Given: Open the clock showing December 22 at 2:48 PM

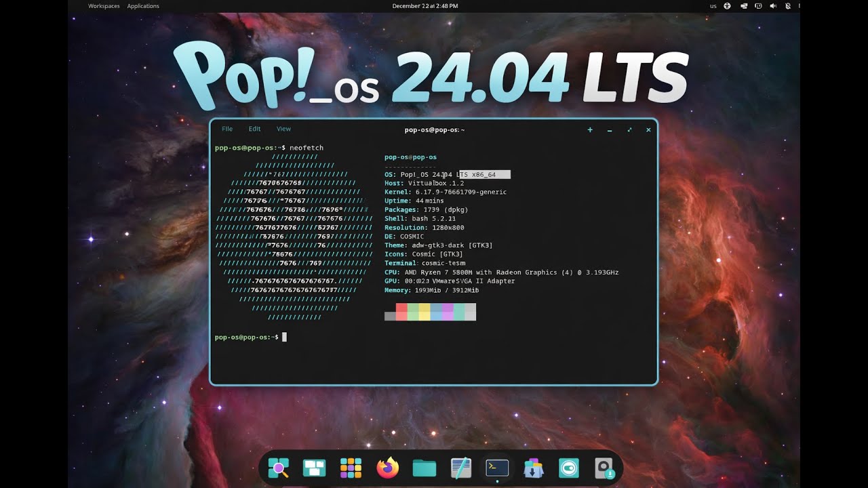Looking at the screenshot, I should [425, 6].
